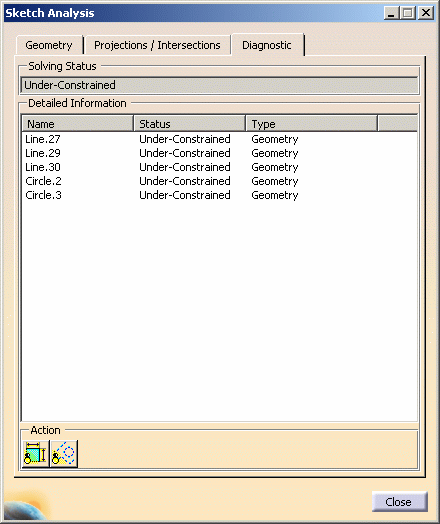
Task: Switch to the Geometry tab
Action: (x=49, y=45)
